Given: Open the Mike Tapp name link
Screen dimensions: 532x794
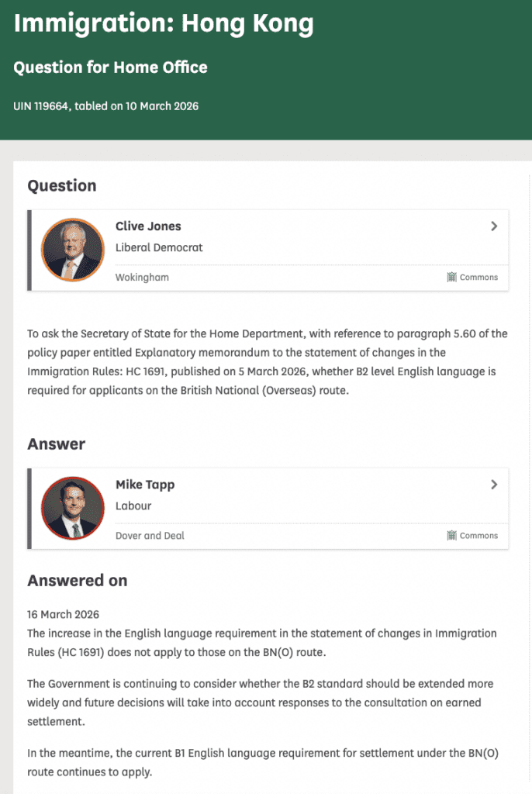Looking at the screenshot, I should tap(145, 485).
